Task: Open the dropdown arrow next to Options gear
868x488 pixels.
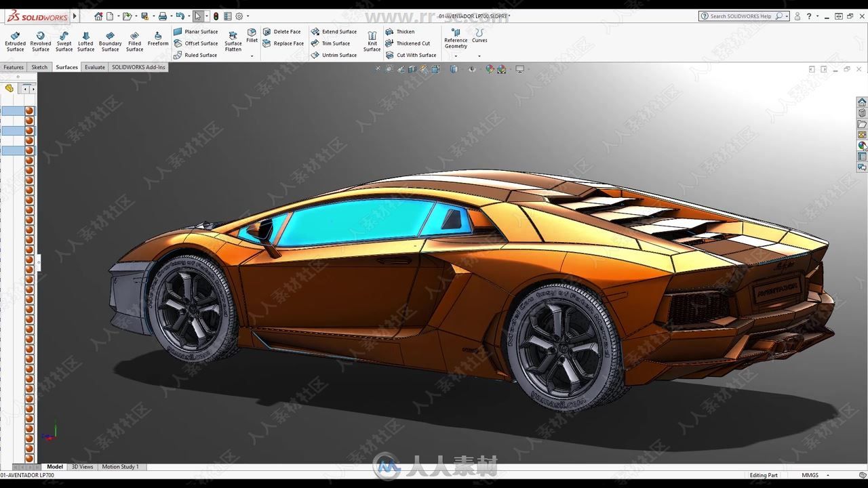Action: click(x=248, y=16)
